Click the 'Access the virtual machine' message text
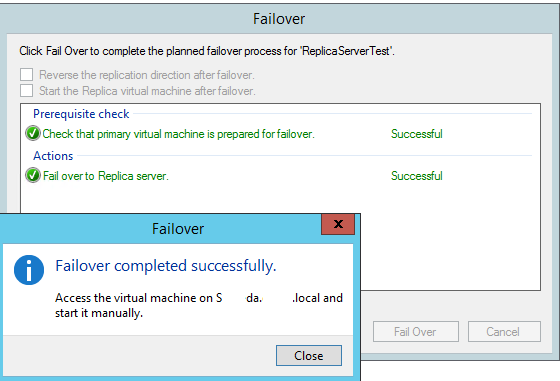This screenshot has height=381, width=560. 199,305
